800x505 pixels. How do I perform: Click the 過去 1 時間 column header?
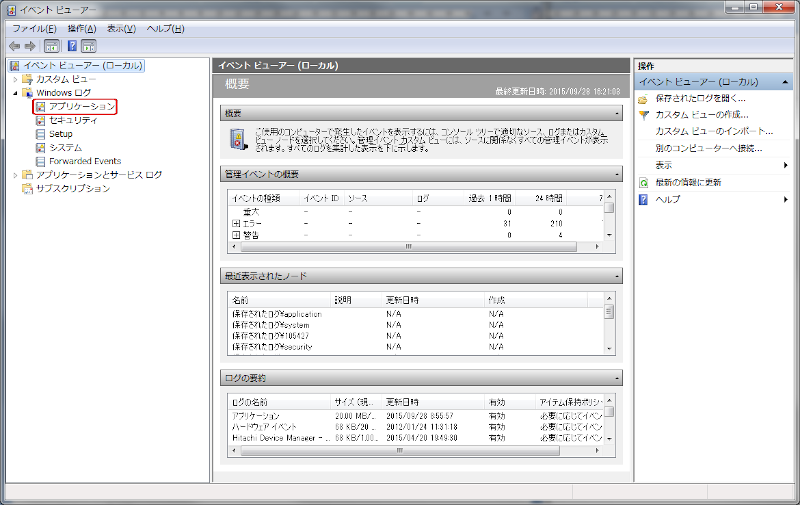[490, 198]
